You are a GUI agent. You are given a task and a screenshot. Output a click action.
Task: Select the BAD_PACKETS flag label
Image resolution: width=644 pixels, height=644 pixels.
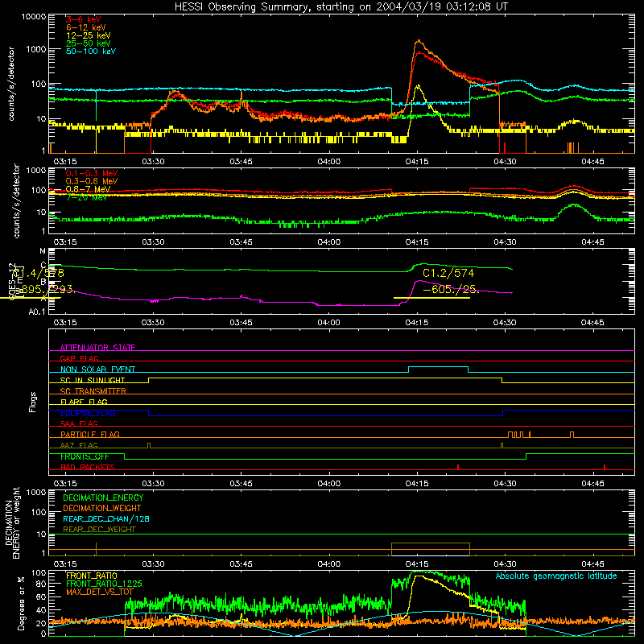tap(88, 467)
